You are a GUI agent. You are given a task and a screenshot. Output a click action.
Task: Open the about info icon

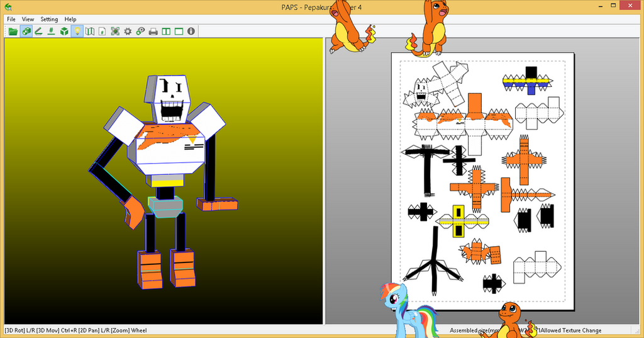191,31
